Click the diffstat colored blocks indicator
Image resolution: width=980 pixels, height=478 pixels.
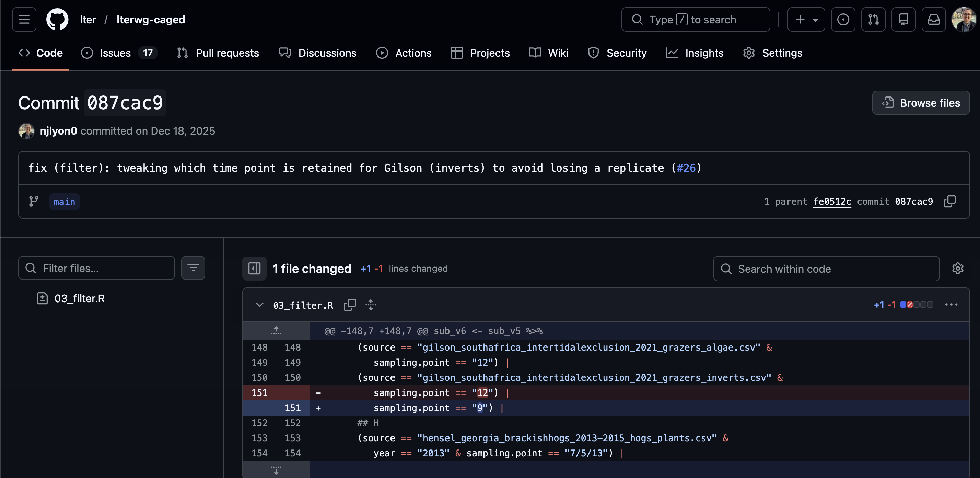(x=916, y=305)
